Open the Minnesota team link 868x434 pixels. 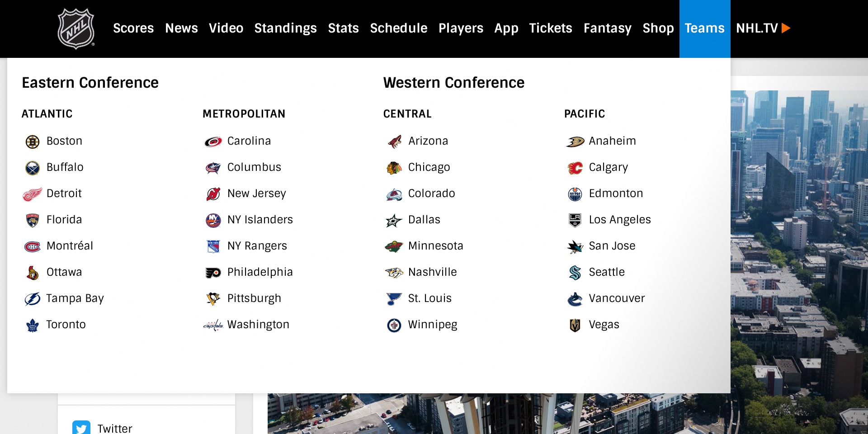tap(424, 246)
